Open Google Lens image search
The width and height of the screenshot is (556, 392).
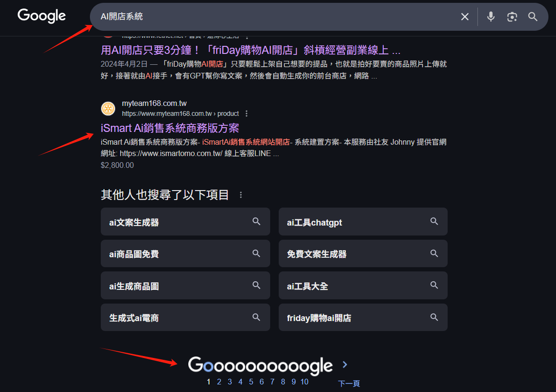point(512,17)
